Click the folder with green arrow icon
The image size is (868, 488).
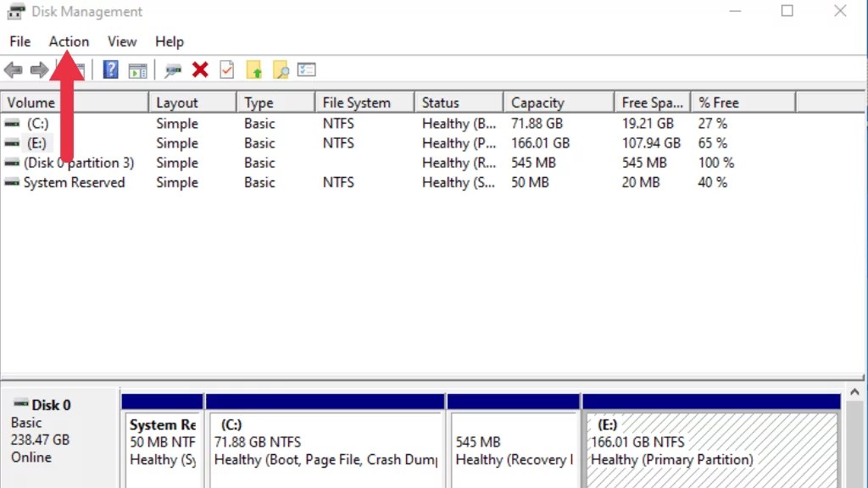253,69
